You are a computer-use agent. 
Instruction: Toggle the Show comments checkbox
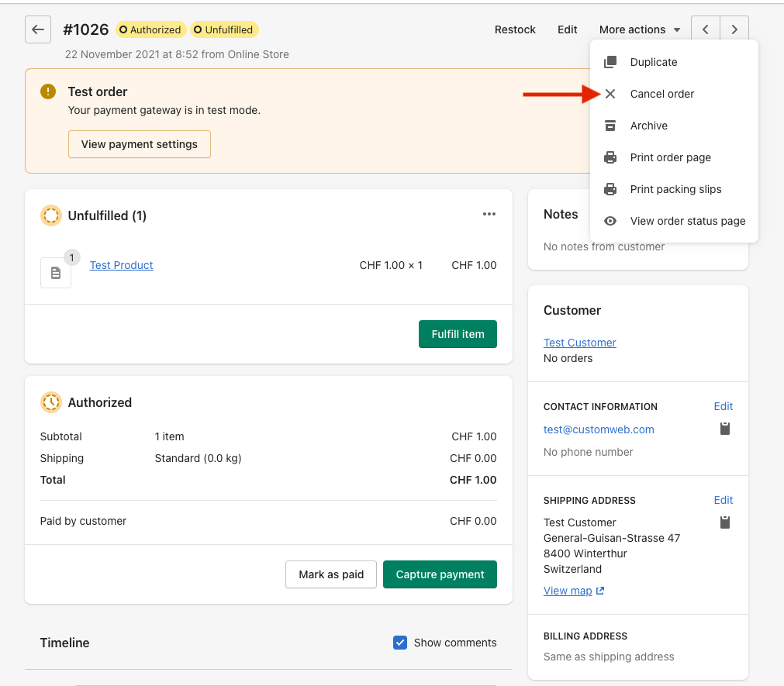[400, 643]
